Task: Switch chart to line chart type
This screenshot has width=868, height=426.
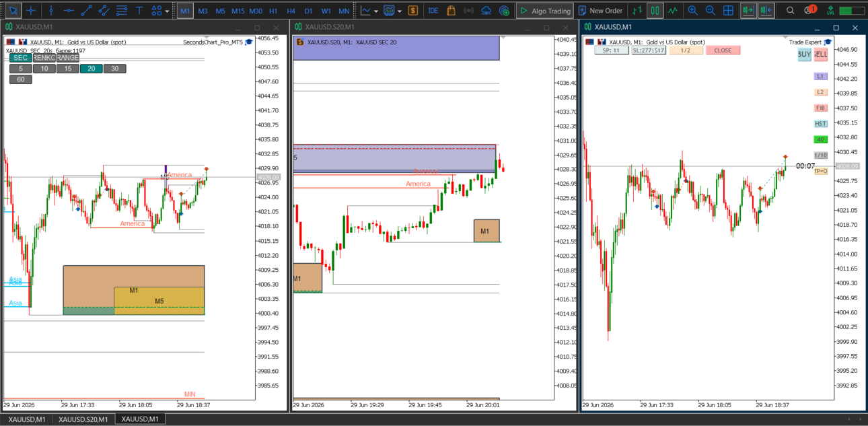Action: pyautogui.click(x=672, y=11)
